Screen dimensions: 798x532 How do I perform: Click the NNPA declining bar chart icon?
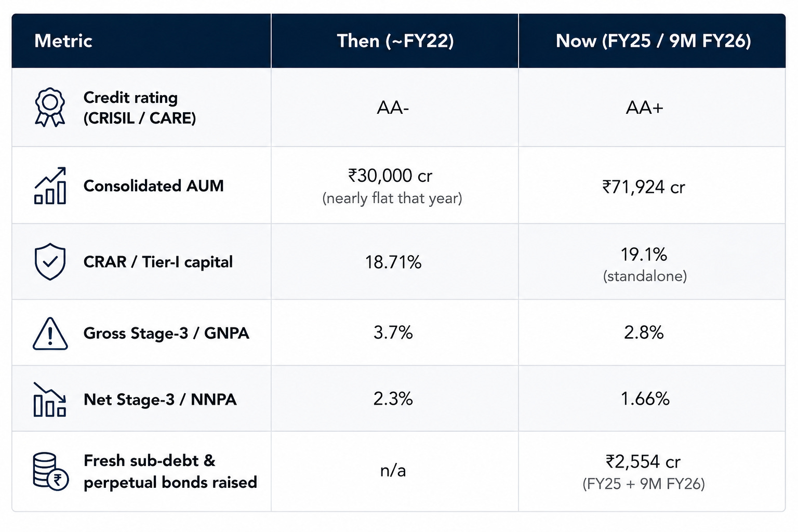(x=50, y=399)
